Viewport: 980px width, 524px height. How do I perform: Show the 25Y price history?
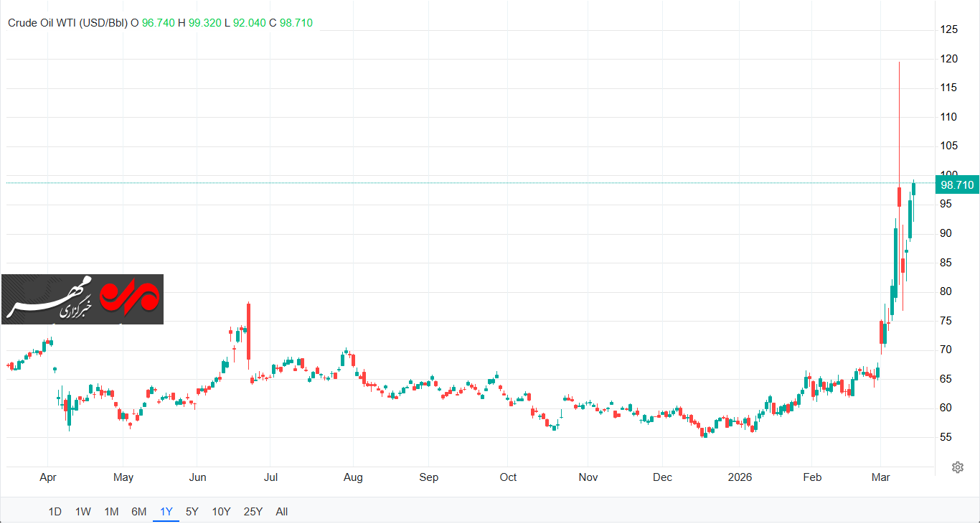[253, 512]
